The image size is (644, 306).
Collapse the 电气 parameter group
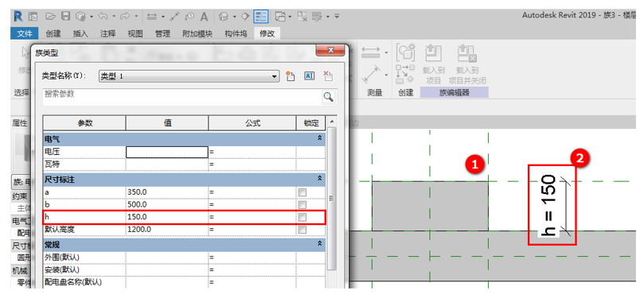[319, 138]
